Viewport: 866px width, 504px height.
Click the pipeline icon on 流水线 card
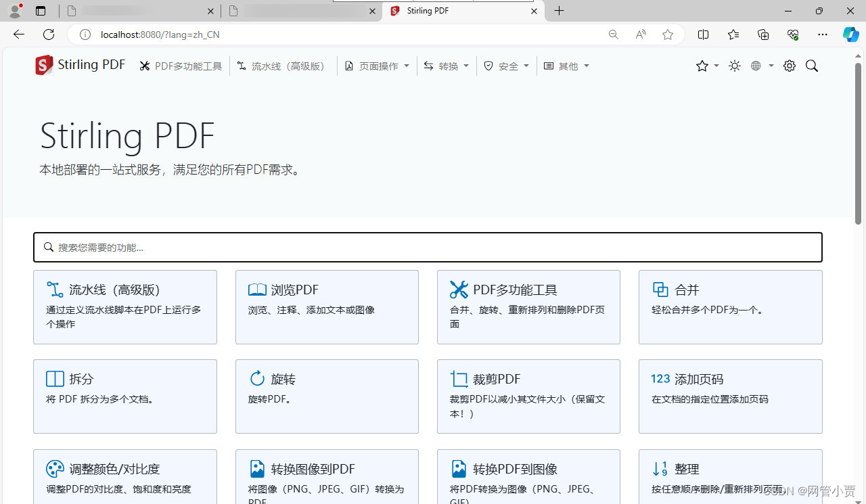[55, 290]
